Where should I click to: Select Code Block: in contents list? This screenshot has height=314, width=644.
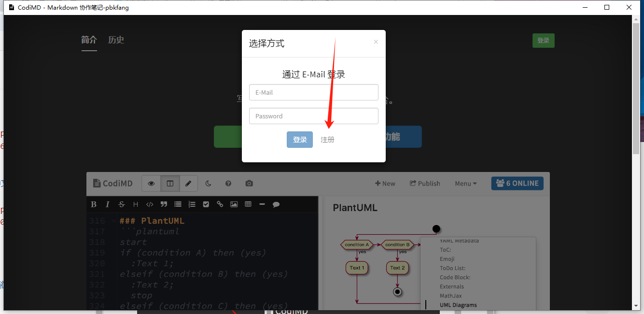(455, 277)
